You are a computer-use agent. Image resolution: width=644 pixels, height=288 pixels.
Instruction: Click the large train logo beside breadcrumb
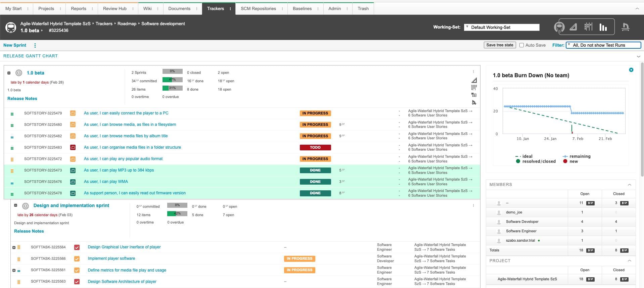coord(11,27)
